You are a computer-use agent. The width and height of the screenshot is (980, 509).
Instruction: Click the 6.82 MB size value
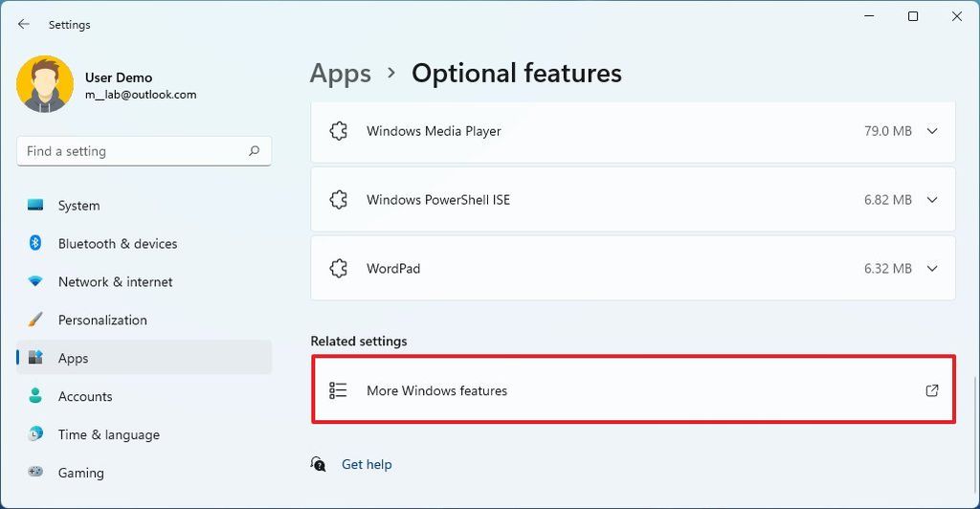[887, 200]
